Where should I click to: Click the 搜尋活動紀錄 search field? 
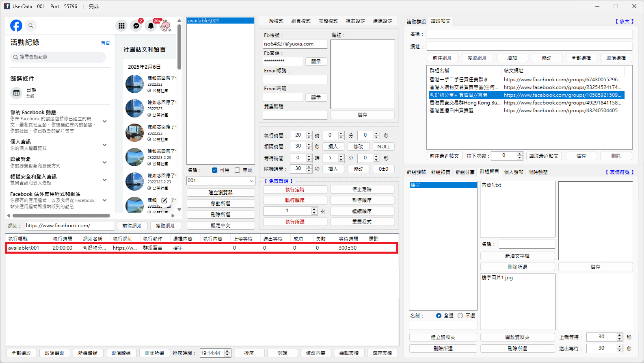coord(58,57)
